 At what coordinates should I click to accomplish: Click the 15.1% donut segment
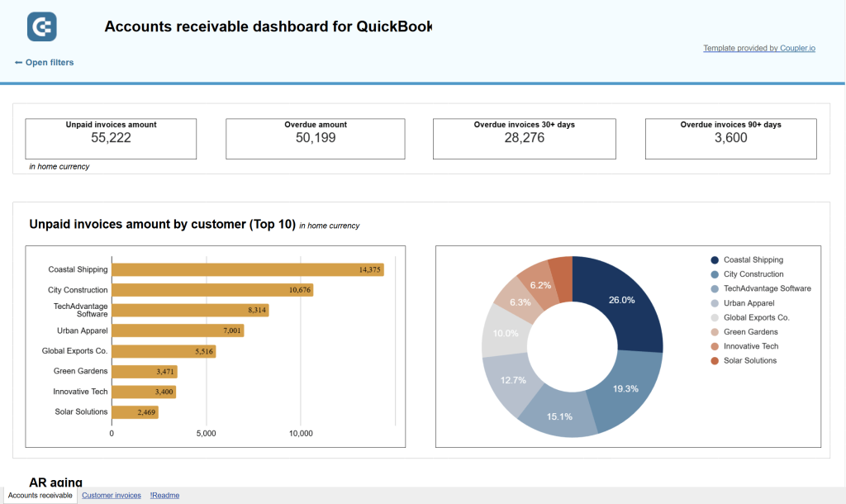click(x=561, y=416)
